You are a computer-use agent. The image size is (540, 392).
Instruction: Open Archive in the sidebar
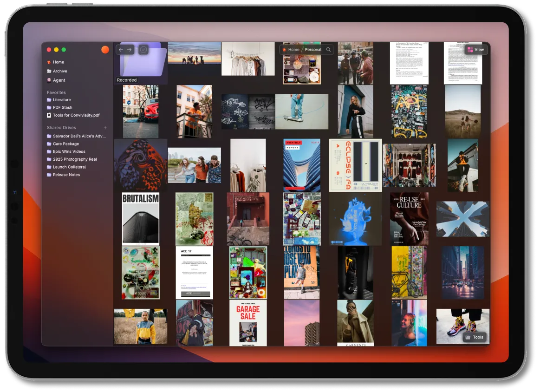pyautogui.click(x=59, y=71)
